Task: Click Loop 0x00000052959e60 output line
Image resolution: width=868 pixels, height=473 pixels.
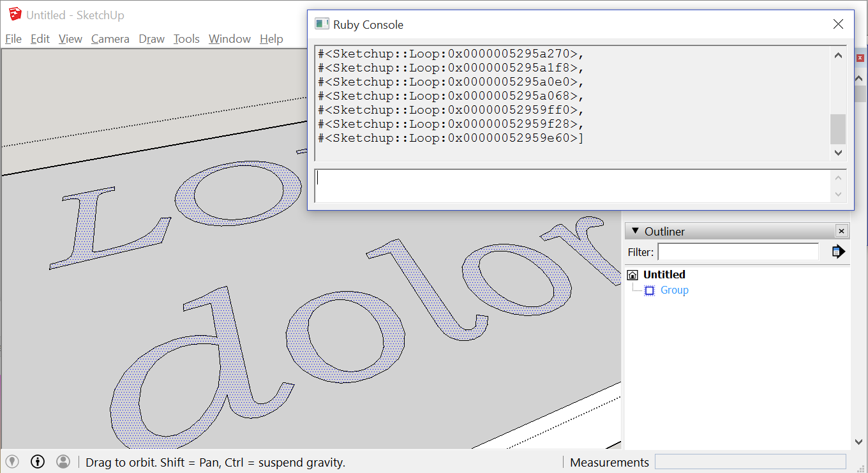Action: tap(451, 138)
